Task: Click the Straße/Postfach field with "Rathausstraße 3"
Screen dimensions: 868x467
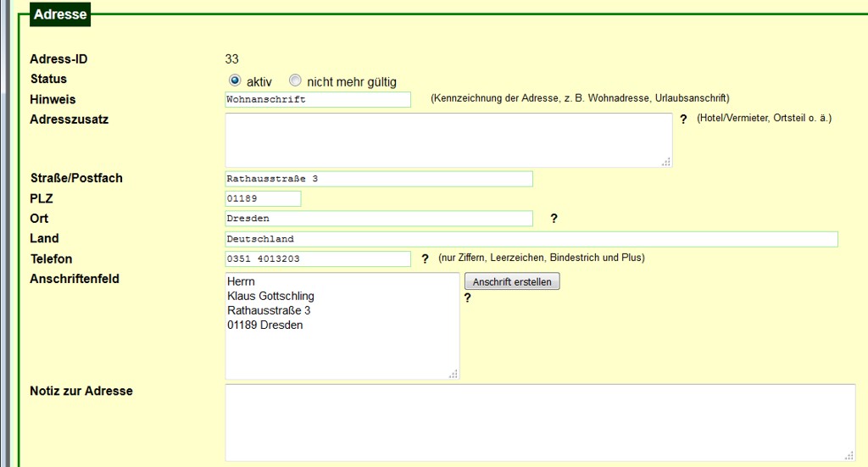Action: point(378,179)
